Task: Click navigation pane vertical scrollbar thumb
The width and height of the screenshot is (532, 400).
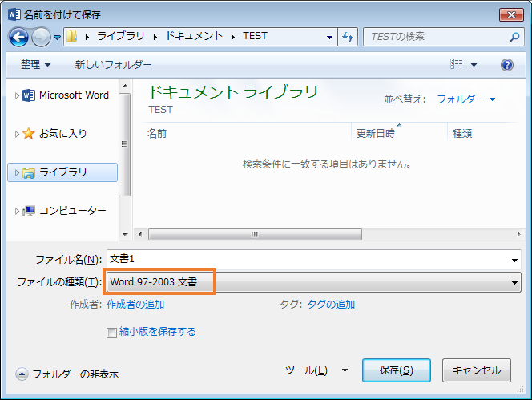Action: pos(125,144)
